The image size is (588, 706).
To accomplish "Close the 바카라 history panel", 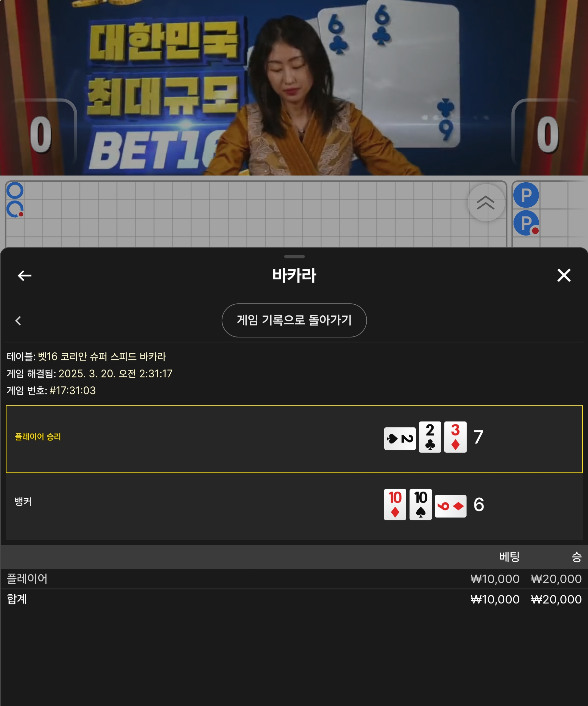I will click(x=564, y=275).
